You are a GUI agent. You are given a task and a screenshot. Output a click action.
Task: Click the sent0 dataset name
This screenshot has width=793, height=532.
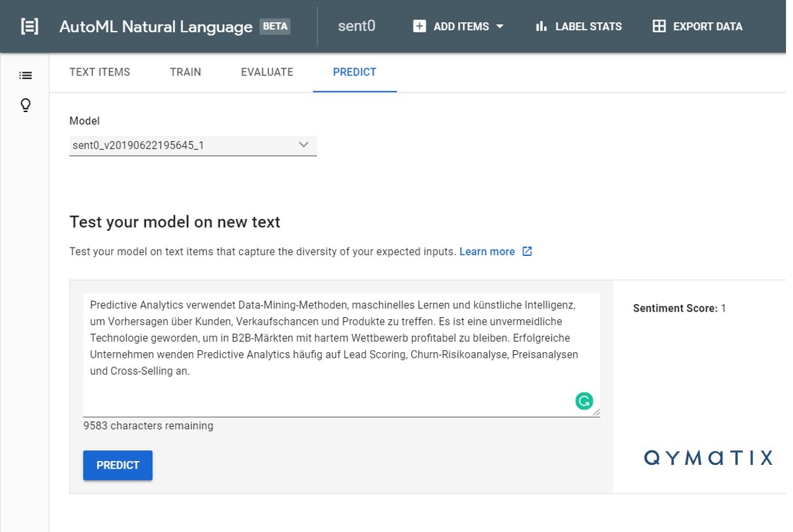point(356,27)
